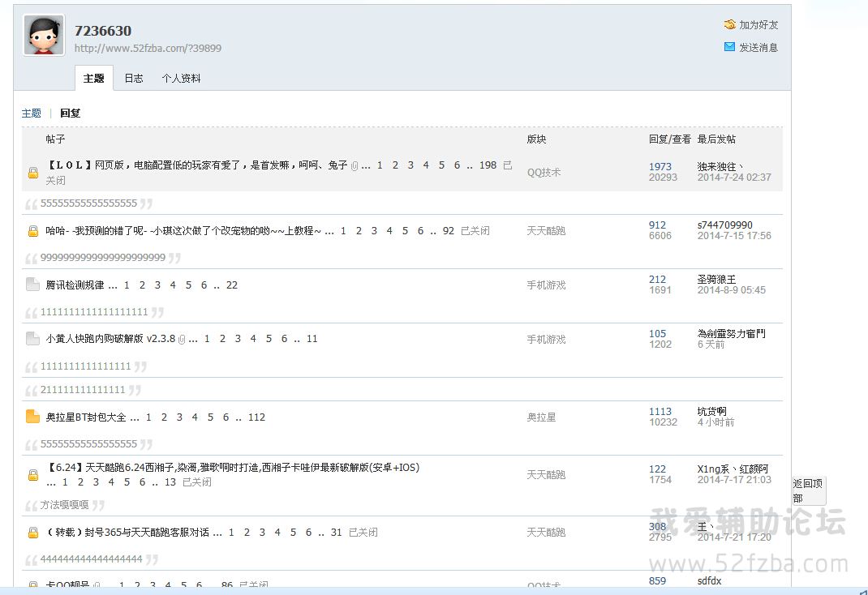Open reply quote 211111111111111

tap(83, 389)
